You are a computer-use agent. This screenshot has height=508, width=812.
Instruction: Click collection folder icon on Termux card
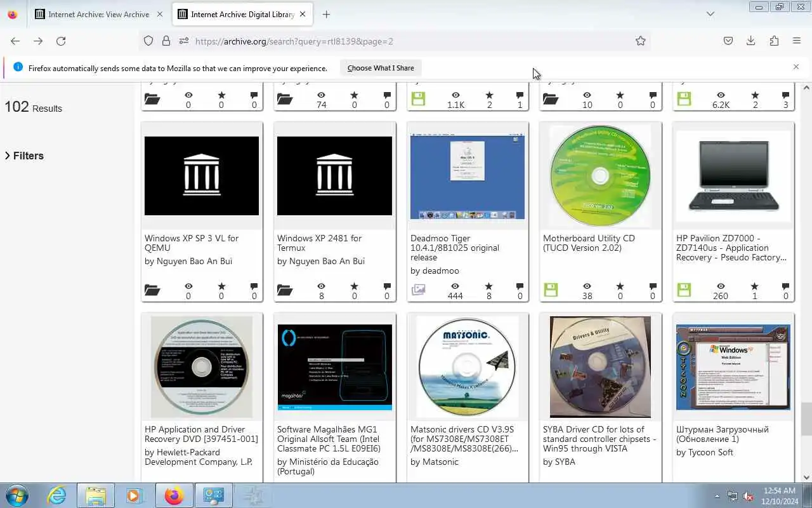pyautogui.click(x=285, y=290)
